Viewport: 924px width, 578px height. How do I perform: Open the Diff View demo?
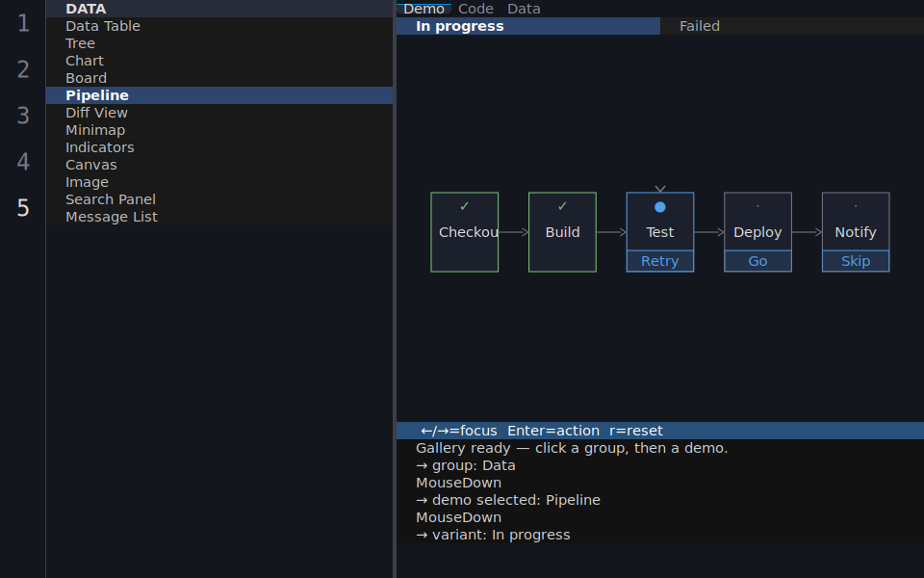point(219,113)
